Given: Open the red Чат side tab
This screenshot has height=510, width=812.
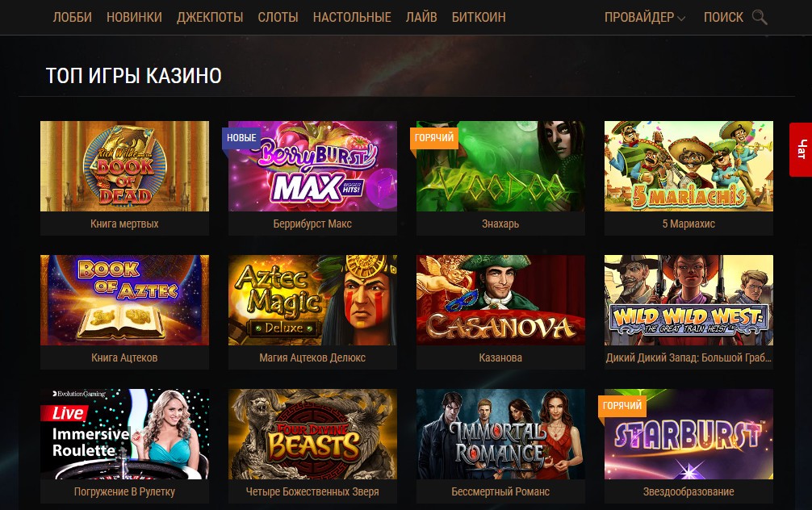Looking at the screenshot, I should click(x=801, y=149).
